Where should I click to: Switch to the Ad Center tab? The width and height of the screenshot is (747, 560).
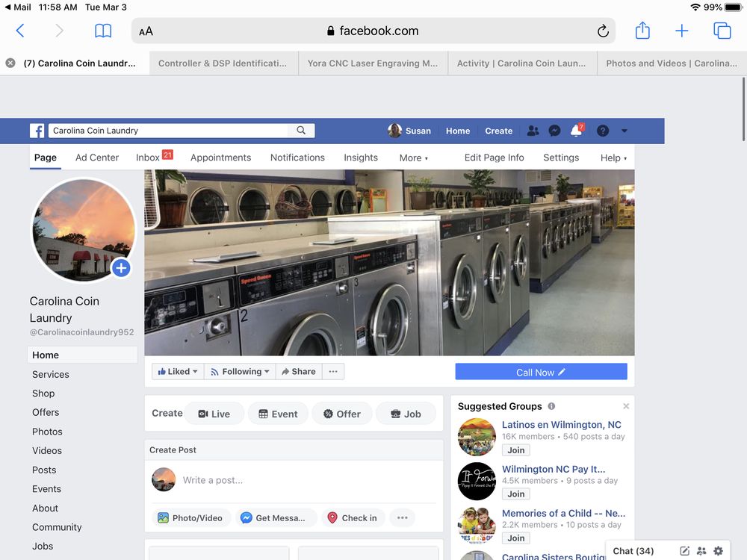point(96,158)
